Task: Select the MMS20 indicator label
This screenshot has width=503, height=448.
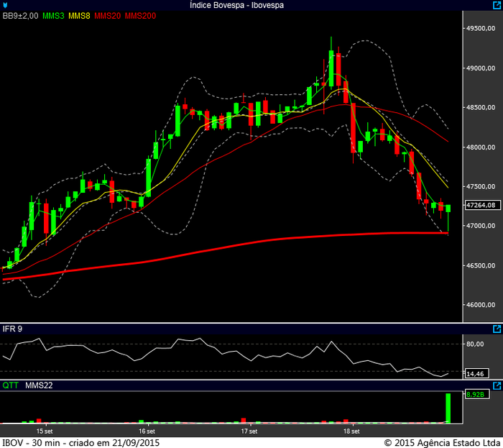Action: [108, 15]
